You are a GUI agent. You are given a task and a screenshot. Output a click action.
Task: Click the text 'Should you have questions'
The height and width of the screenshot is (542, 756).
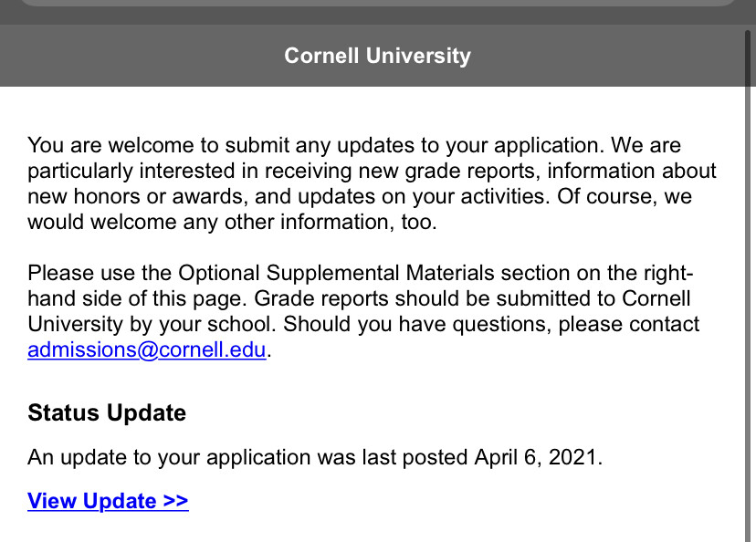(417, 324)
